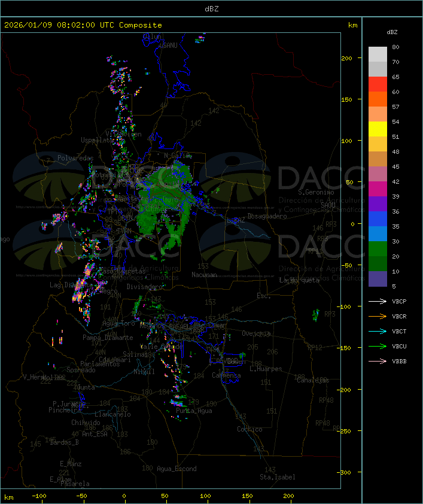
Task: Click the magenta 39 dBZ legend block
Action: coord(378,189)
